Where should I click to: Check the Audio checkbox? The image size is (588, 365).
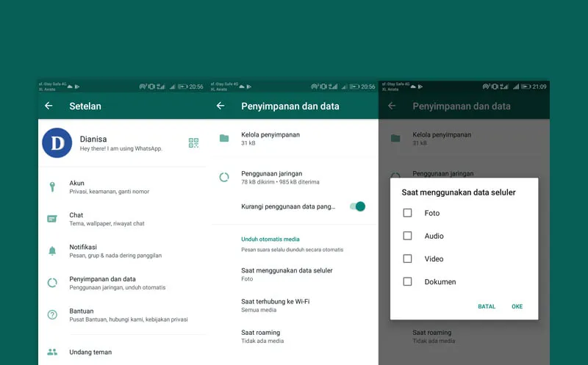click(x=407, y=236)
